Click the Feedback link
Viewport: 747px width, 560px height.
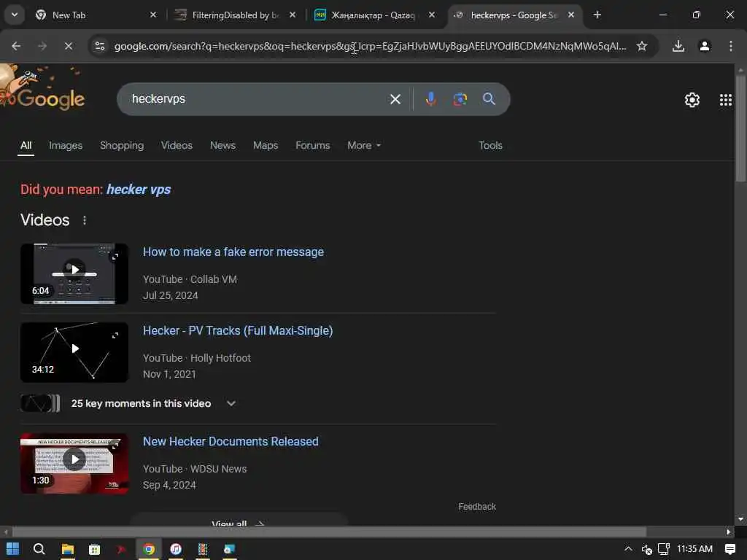(477, 507)
